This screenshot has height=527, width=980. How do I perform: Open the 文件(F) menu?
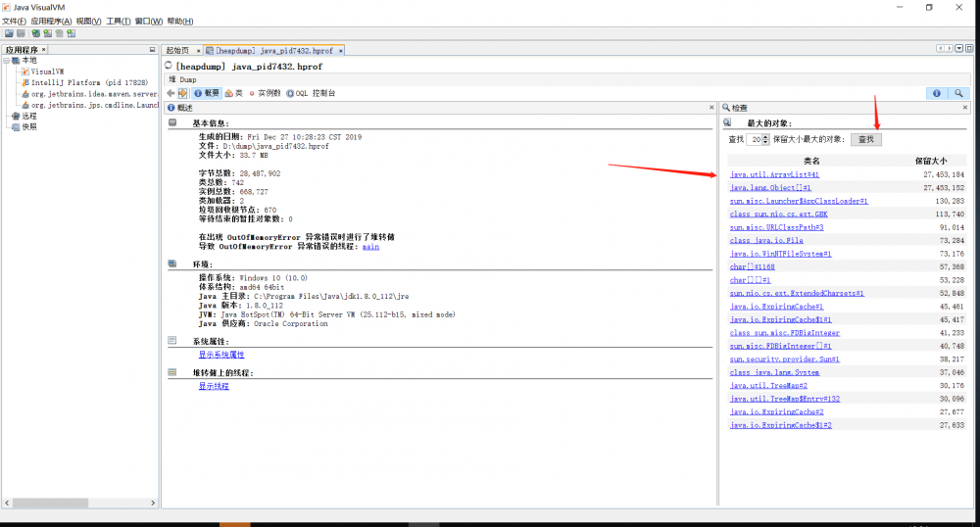(x=14, y=22)
